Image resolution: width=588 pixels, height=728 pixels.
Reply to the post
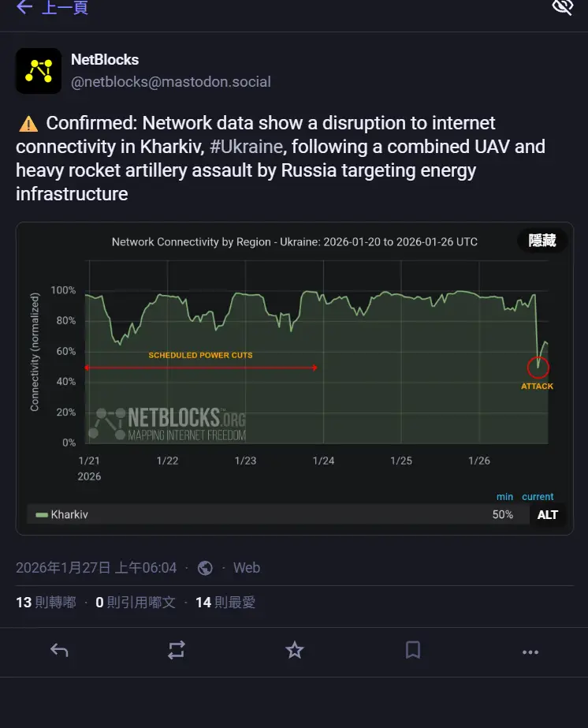point(59,650)
